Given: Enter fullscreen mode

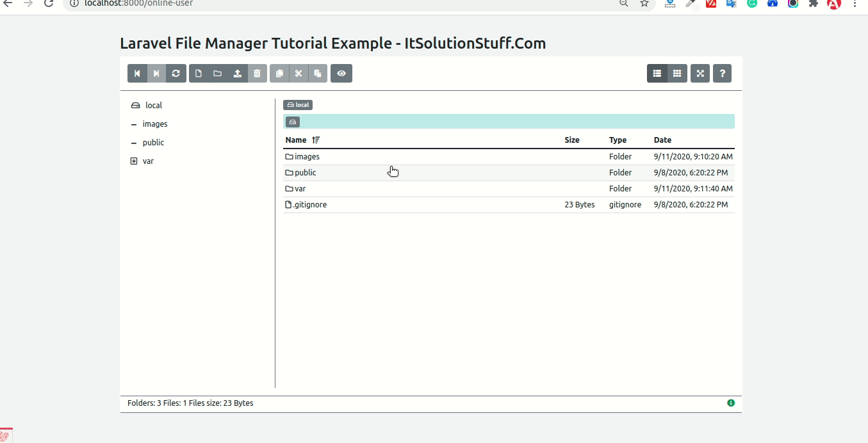Looking at the screenshot, I should 700,74.
